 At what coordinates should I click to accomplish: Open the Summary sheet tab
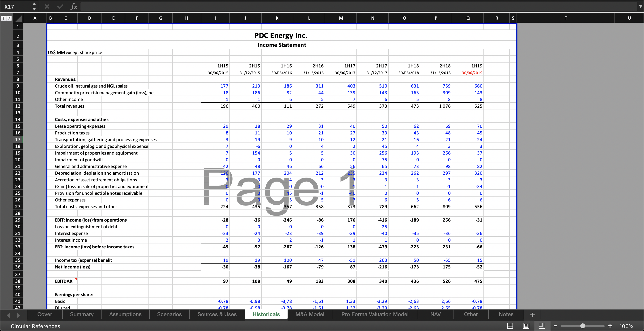(82, 314)
